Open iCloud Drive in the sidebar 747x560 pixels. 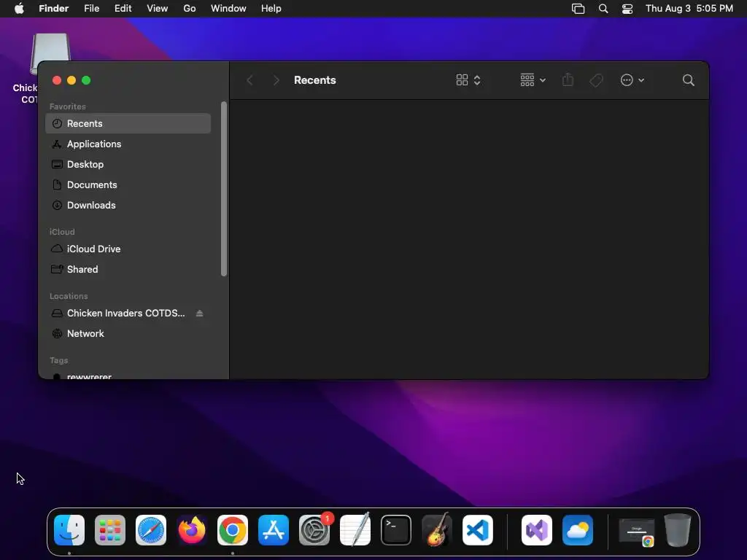pos(128,249)
